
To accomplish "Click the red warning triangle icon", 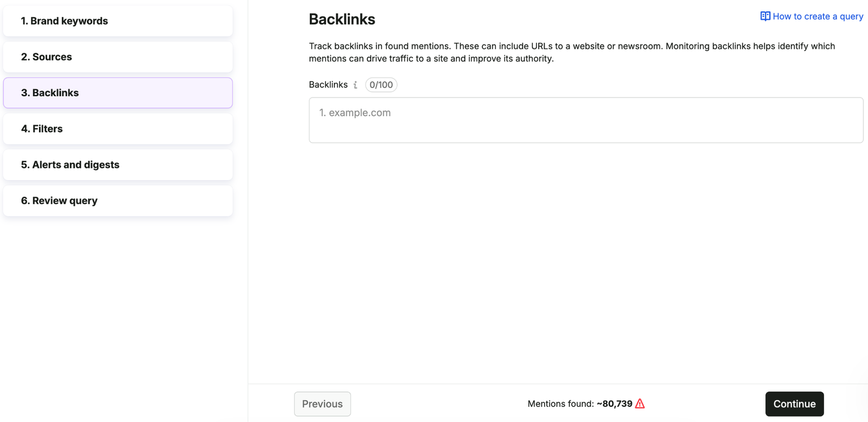I will pyautogui.click(x=640, y=404).
